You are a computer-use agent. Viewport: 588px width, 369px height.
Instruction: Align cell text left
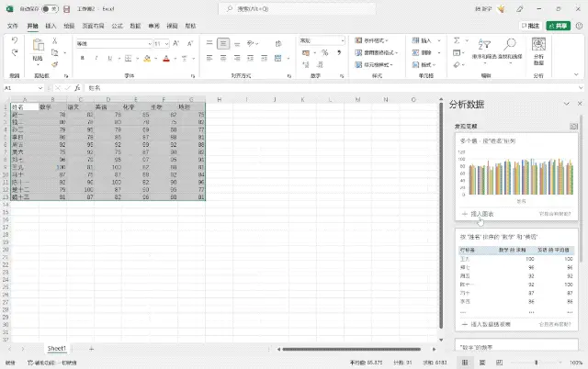[x=209, y=58]
